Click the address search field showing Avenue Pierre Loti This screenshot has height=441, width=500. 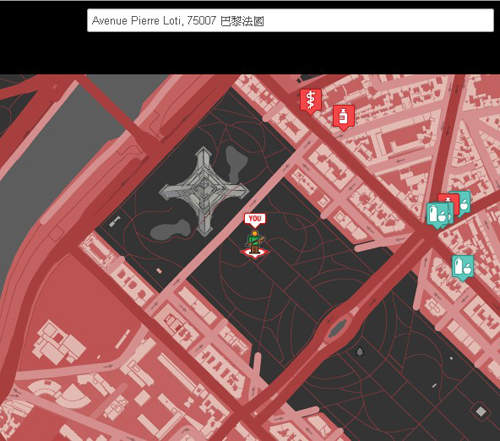[x=290, y=21]
